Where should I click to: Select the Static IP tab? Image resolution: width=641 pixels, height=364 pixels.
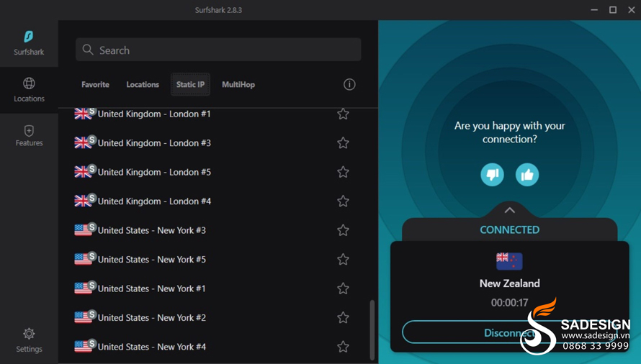[190, 85]
